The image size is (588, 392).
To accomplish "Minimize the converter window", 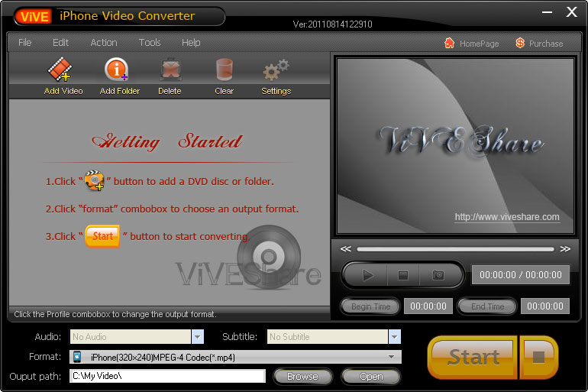I will click(x=547, y=12).
